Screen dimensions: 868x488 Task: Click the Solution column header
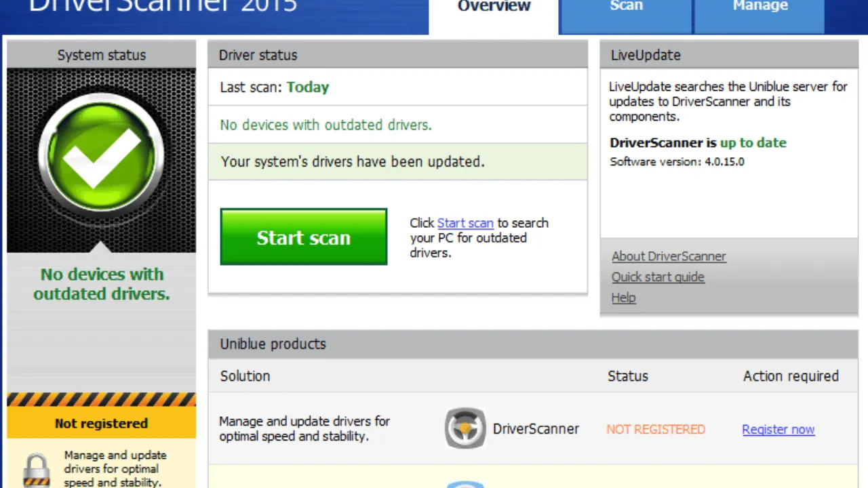click(x=245, y=375)
